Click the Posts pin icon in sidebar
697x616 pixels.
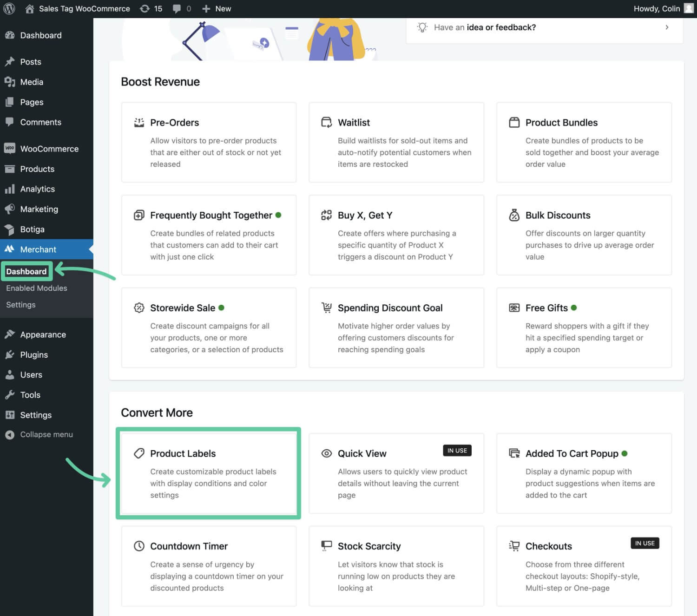click(x=10, y=61)
